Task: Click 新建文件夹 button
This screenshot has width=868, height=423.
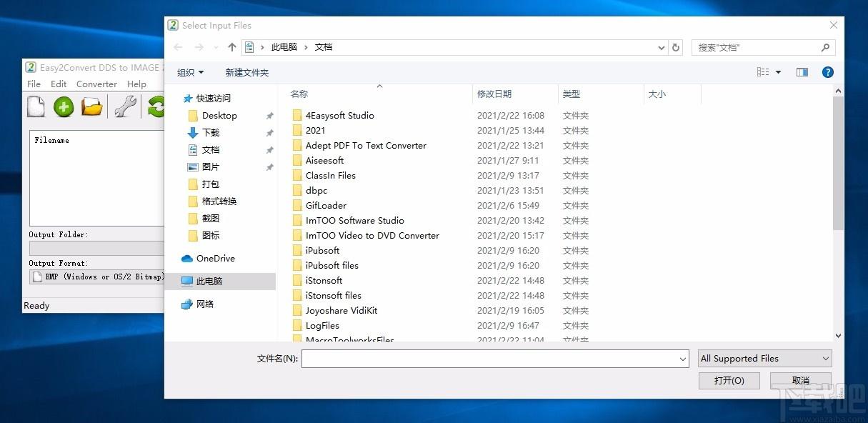Action: click(247, 72)
